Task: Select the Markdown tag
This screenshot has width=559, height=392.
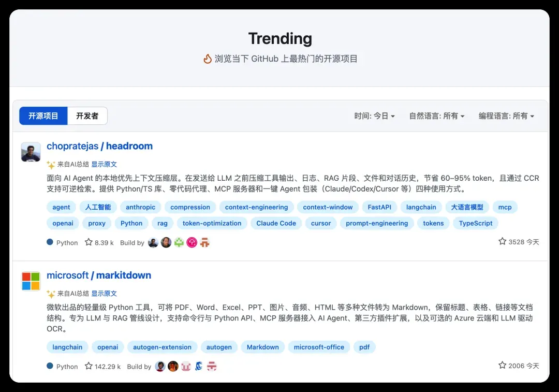Action: [x=263, y=347]
